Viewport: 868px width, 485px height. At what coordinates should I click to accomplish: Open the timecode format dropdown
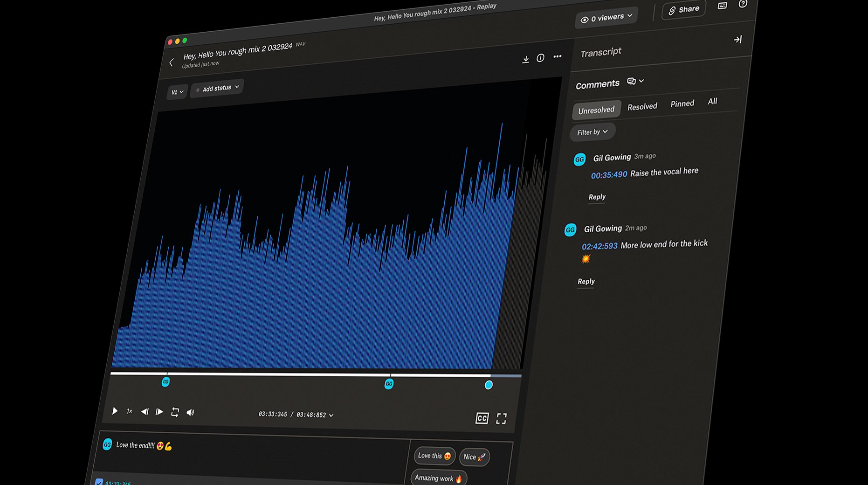pyautogui.click(x=331, y=415)
